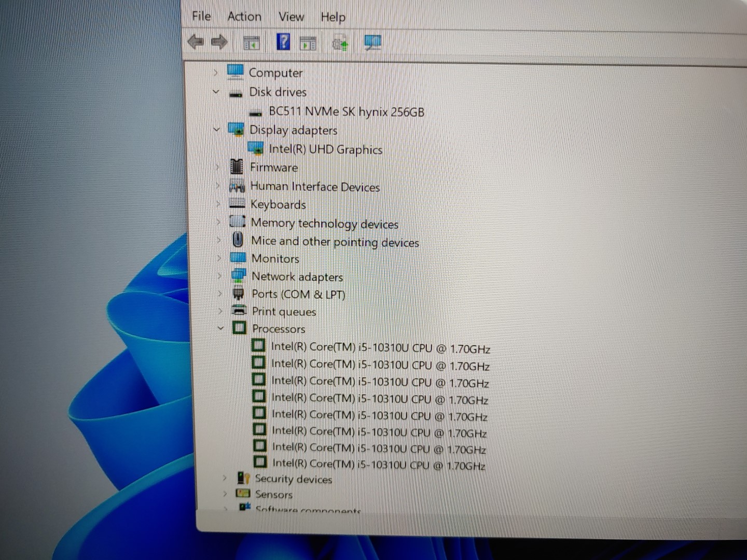Click the BC511 NVMe drive icon
This screenshot has height=560, width=747.
coord(256,113)
